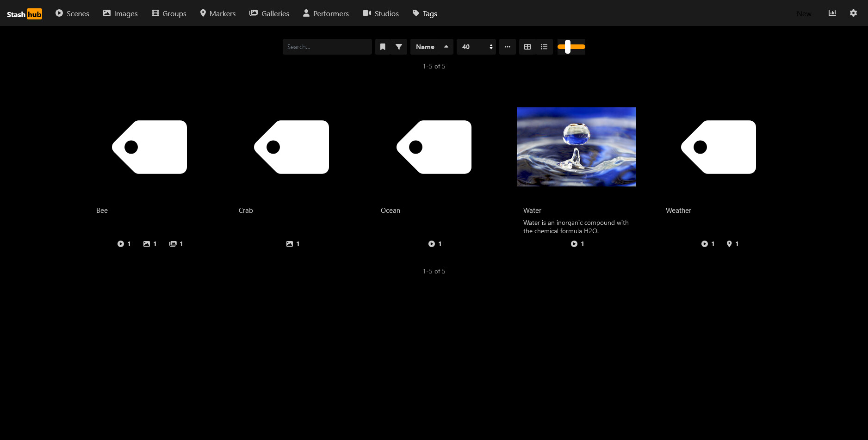Change the 40 per page selector
This screenshot has height=440, width=868.
coord(476,47)
